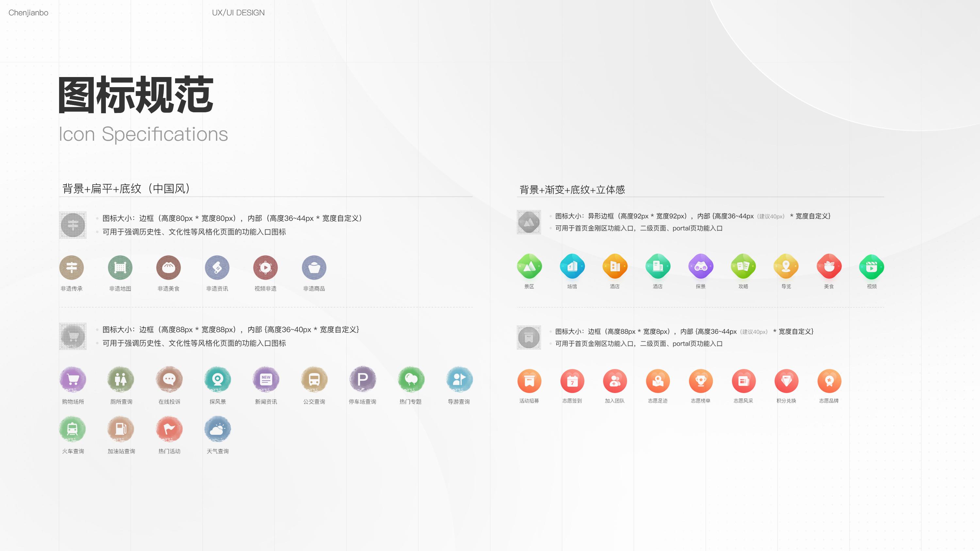Image resolution: width=980 pixels, height=551 pixels.
Task: Click the 志愿榜单 trophy icon
Action: tap(701, 381)
